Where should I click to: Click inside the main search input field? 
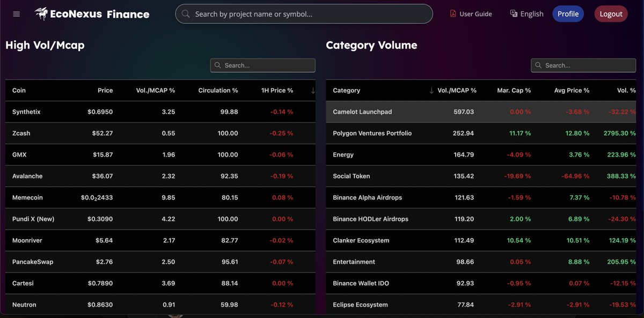[x=304, y=13]
